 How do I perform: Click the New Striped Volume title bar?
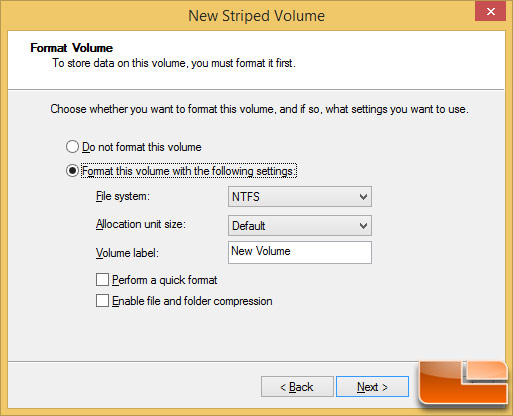(x=256, y=16)
